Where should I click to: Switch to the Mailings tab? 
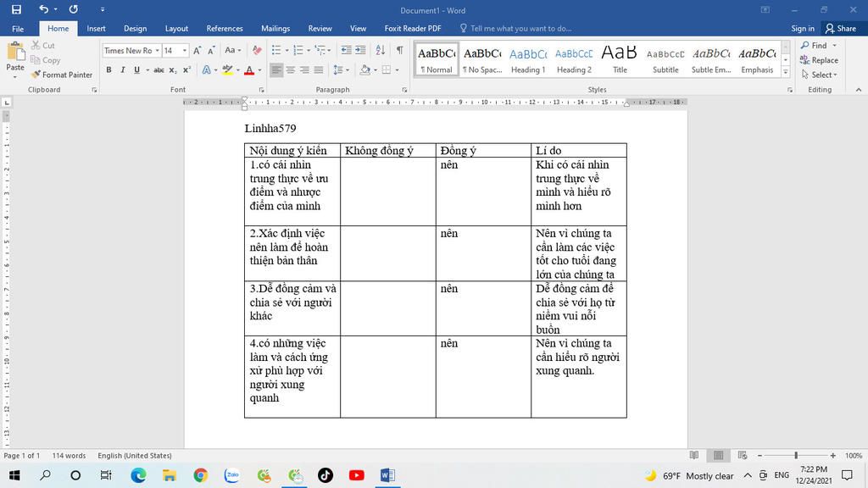click(275, 29)
